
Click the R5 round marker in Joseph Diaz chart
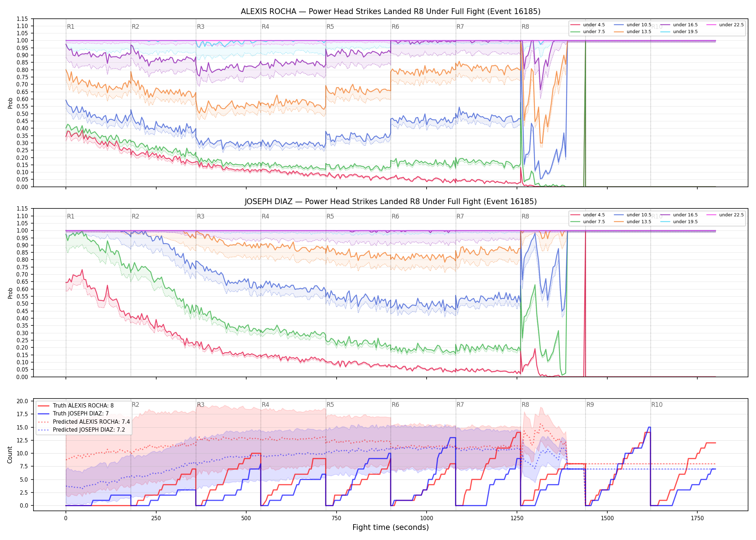(330, 216)
